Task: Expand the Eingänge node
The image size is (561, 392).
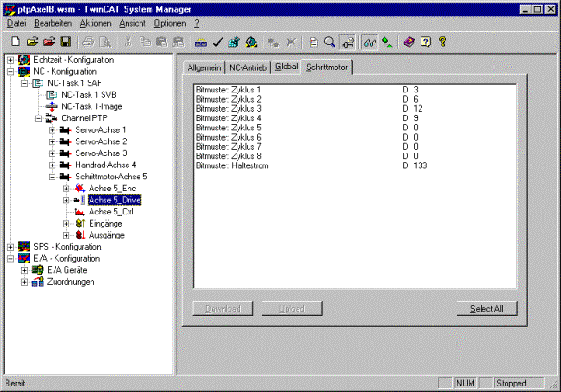Action: [66, 224]
